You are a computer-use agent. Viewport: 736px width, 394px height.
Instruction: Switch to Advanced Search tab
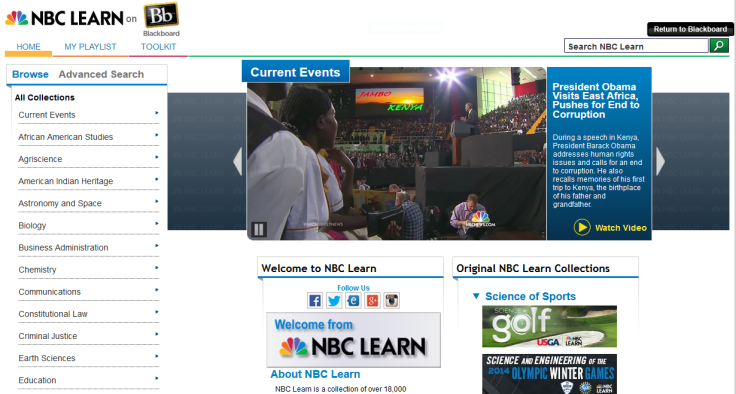click(x=101, y=74)
